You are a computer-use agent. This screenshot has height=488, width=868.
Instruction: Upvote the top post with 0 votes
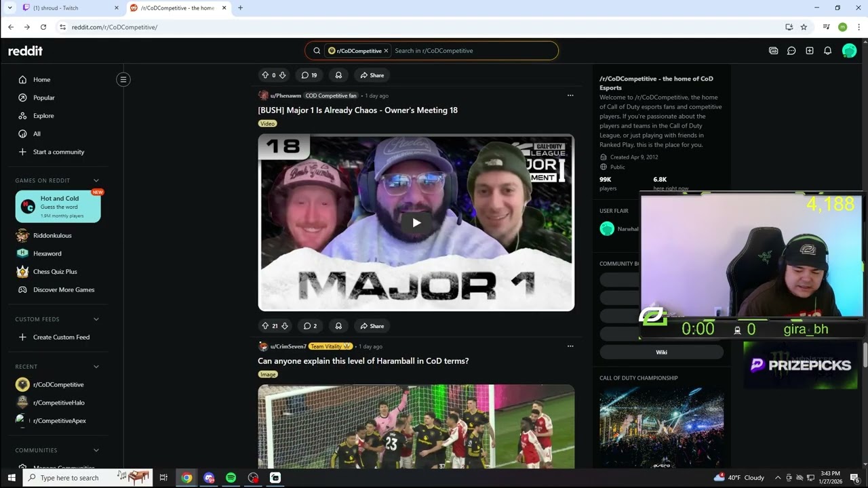click(x=265, y=75)
